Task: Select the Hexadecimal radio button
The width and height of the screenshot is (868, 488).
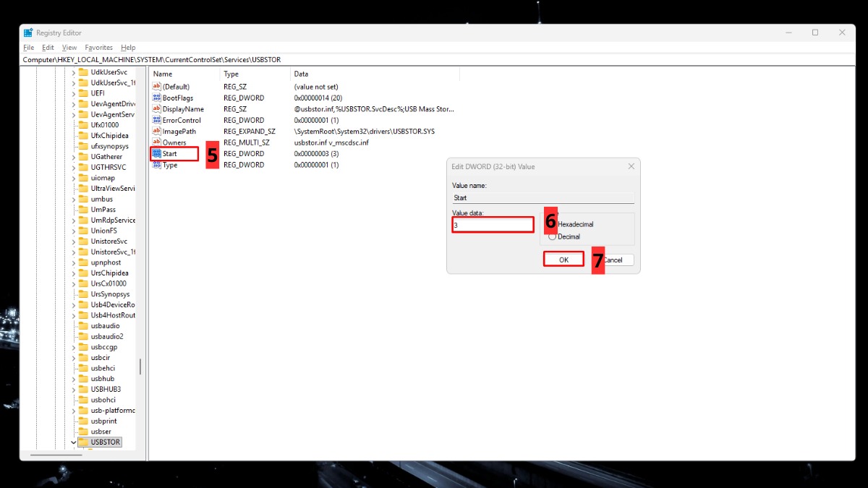Action: 552,223
